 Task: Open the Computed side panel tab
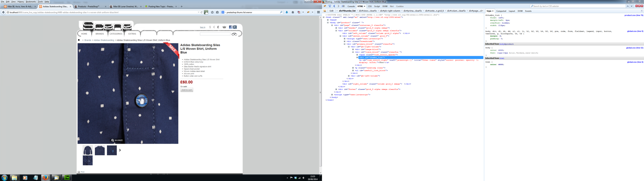(501, 11)
